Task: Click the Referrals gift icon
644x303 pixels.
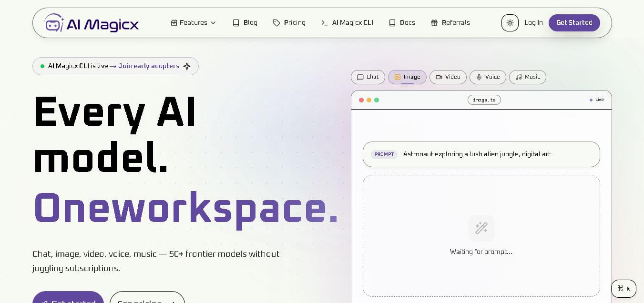Action: click(x=434, y=23)
